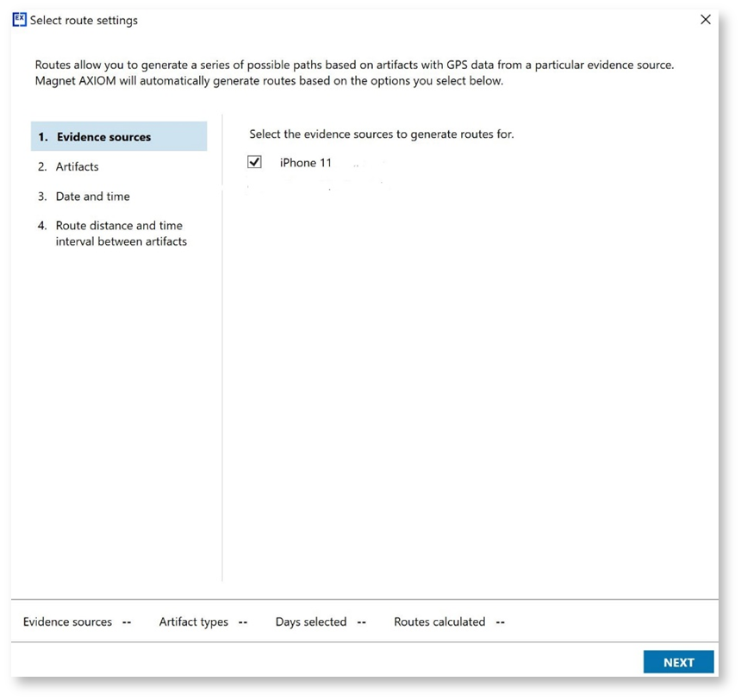Click the dashes value beside Artifact types
The image size is (741, 700).
[x=243, y=622]
